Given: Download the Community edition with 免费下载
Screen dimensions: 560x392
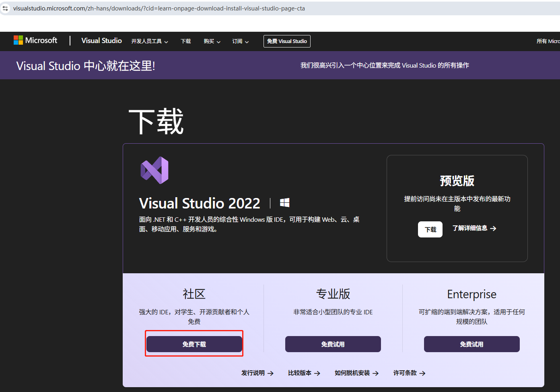Looking at the screenshot, I should pos(194,344).
